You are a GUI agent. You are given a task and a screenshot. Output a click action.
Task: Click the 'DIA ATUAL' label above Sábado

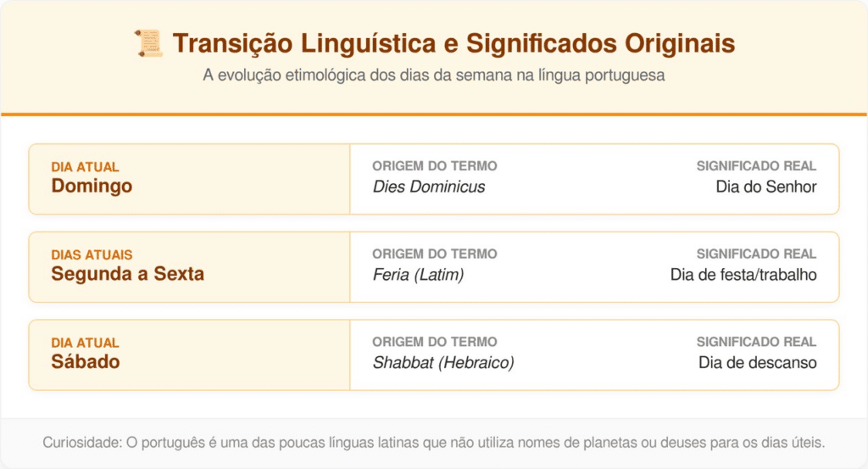85,343
